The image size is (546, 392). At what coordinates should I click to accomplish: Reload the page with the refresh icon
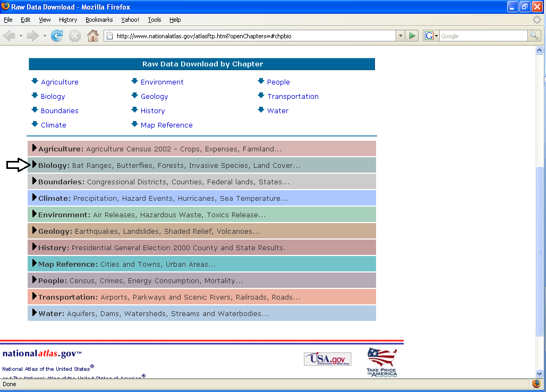[57, 36]
